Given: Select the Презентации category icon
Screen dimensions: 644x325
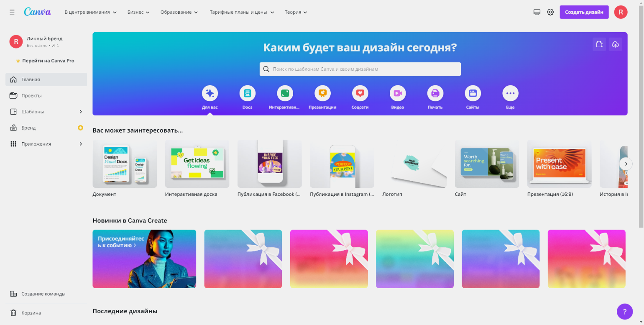Looking at the screenshot, I should 322,93.
